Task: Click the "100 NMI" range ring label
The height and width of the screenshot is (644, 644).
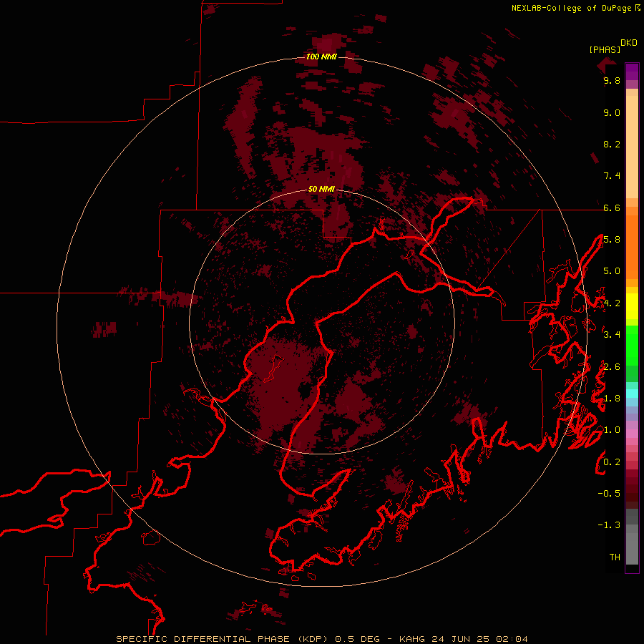Action: click(x=321, y=57)
